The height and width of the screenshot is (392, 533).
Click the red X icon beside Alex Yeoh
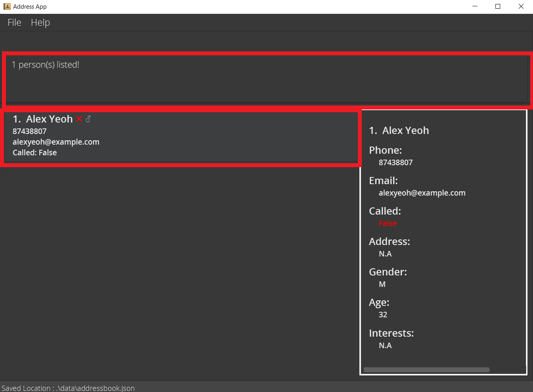coord(79,119)
